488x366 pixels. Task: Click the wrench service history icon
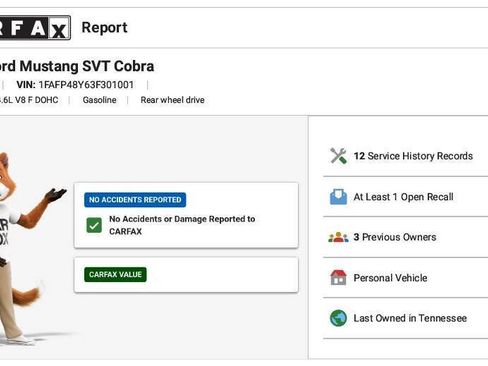338,156
